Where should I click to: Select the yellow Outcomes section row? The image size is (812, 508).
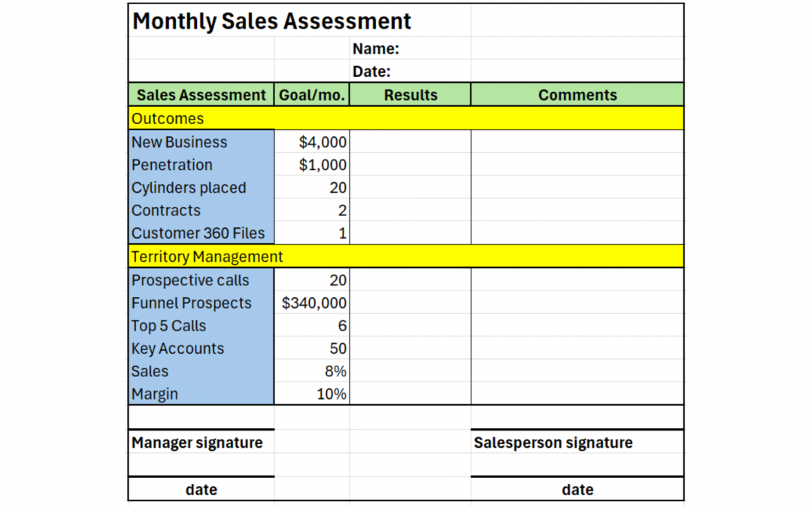coord(406,119)
